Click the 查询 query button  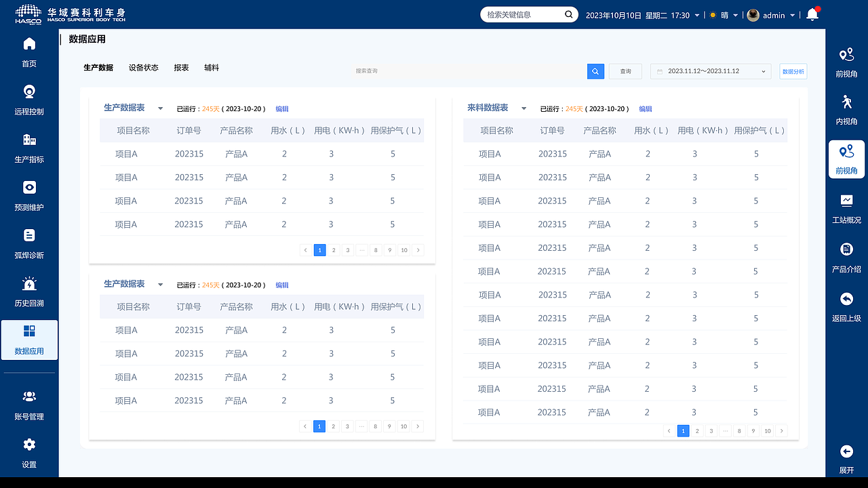(x=625, y=71)
